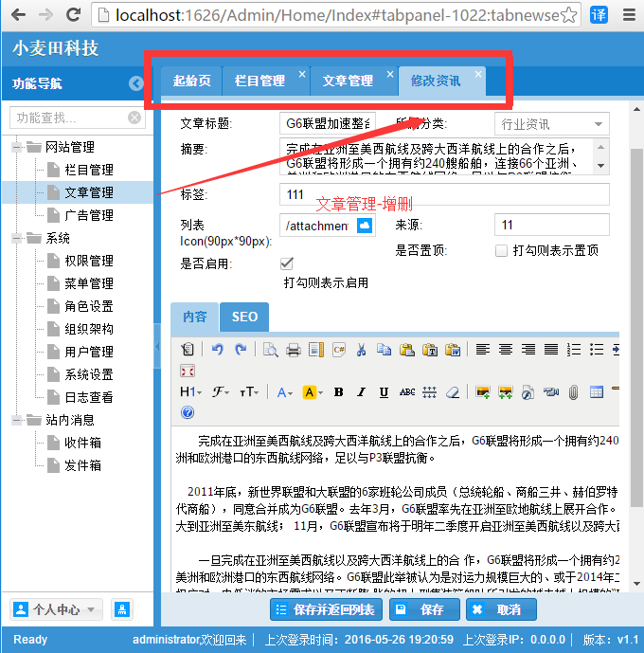Apply strikethrough formatting
This screenshot has height=653, width=644.
point(407,391)
